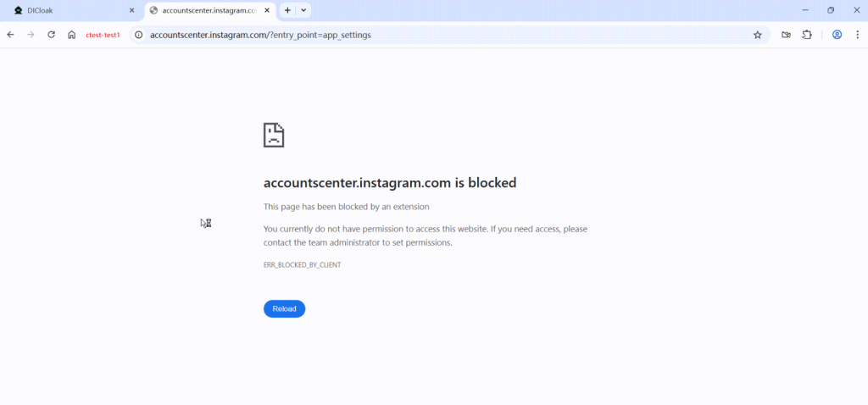Expand the tab search dropdown chevron
This screenshot has width=868, height=405.
303,10
